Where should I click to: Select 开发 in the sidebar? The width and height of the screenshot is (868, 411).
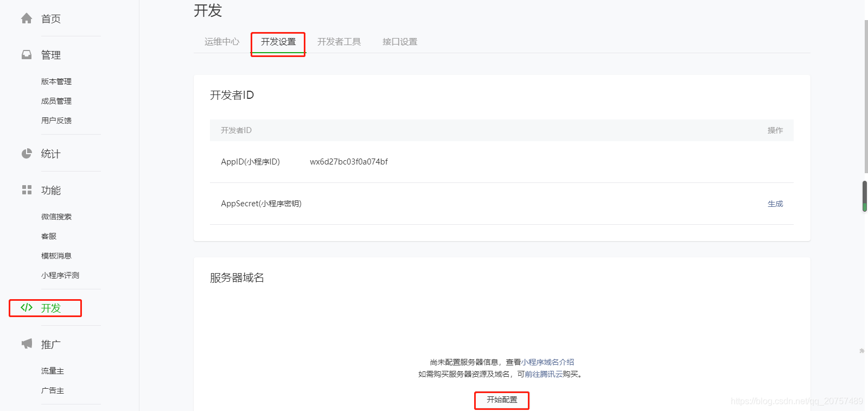[51, 308]
